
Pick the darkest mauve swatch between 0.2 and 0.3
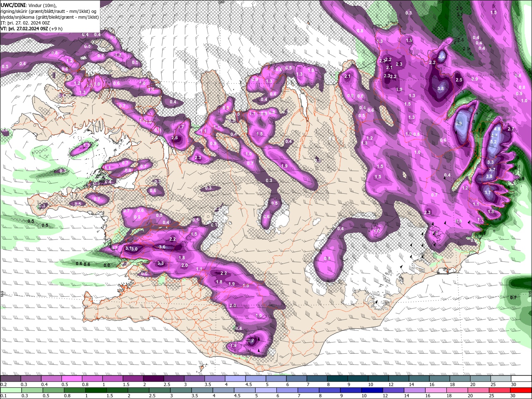pos(10,378)
